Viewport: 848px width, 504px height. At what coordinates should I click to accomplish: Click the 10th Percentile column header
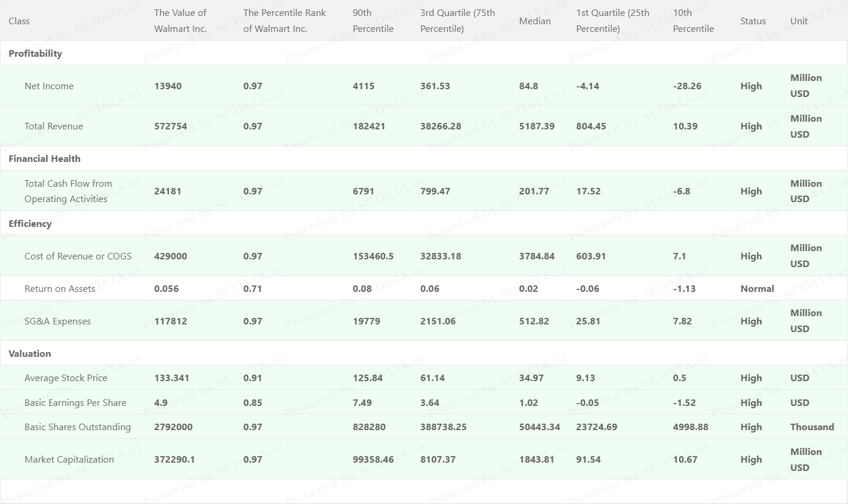point(693,21)
